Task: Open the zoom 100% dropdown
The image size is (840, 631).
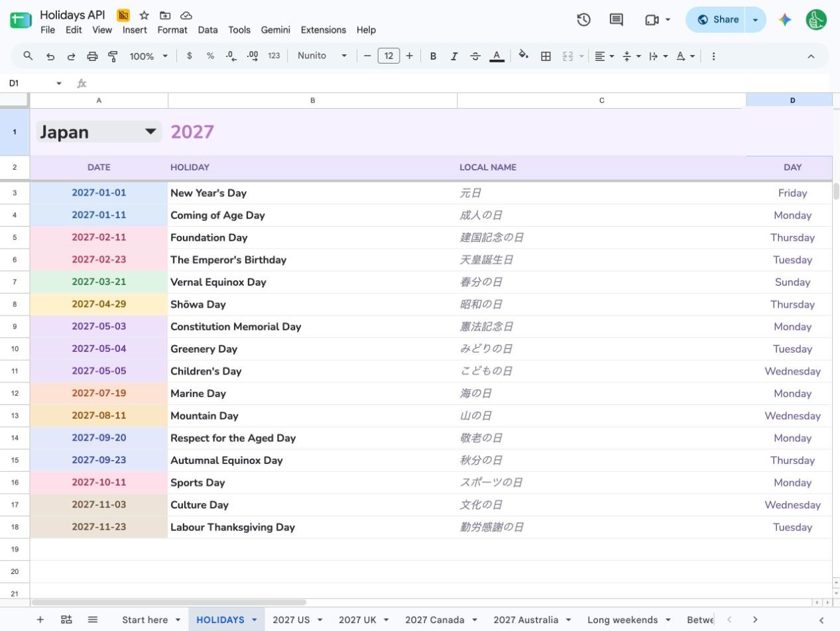Action: 149,56
